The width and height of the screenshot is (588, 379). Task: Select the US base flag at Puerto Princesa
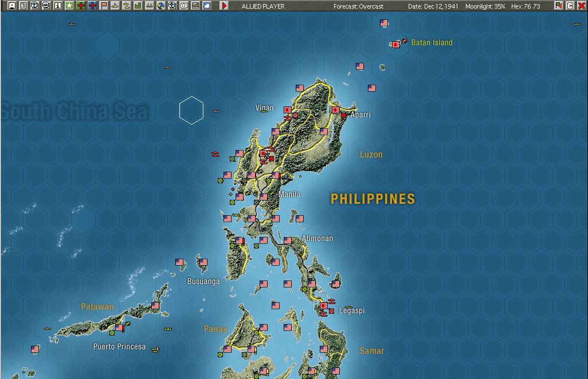pos(119,327)
